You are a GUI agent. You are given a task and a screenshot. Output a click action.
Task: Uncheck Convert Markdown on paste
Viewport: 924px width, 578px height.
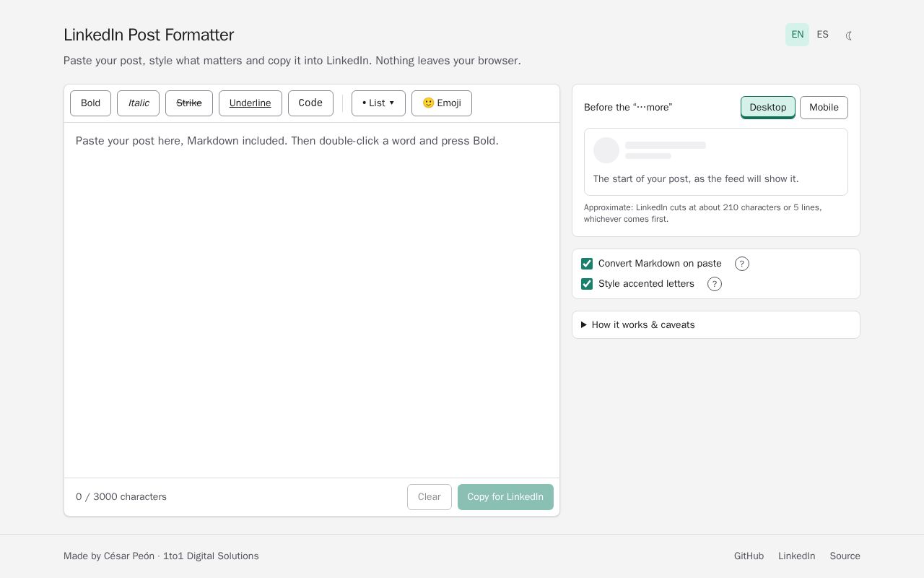tap(587, 264)
